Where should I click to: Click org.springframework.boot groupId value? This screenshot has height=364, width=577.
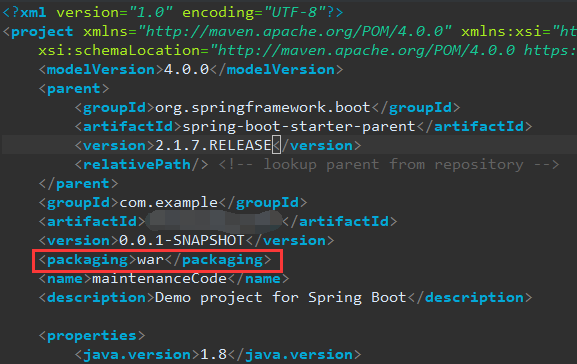(x=263, y=108)
